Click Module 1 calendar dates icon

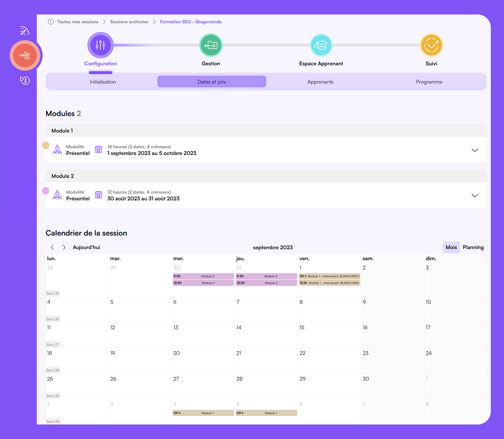point(98,149)
